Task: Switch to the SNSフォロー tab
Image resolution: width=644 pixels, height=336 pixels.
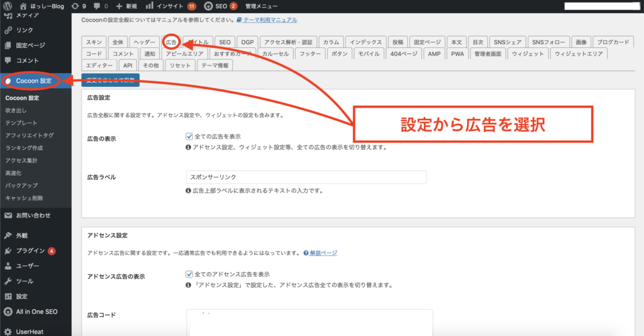Action: pos(548,42)
